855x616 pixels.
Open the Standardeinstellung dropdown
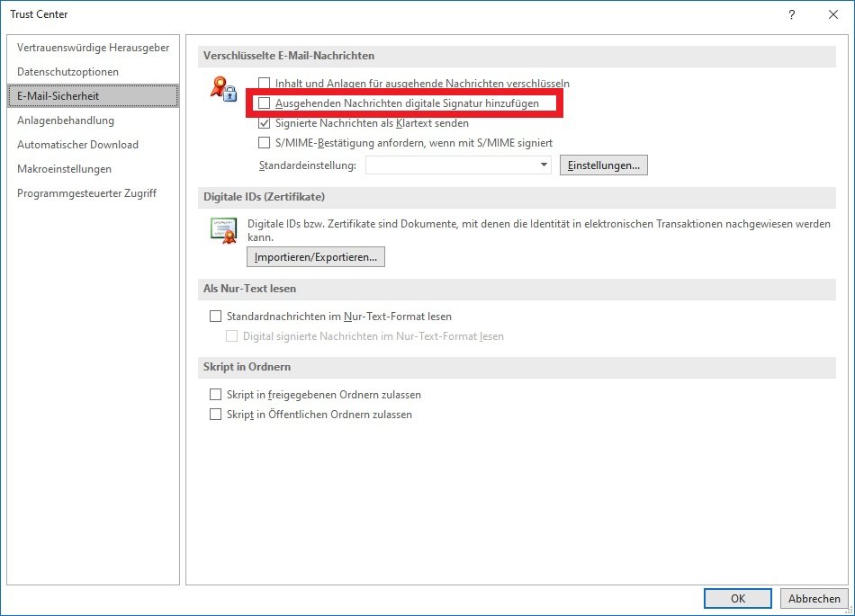click(x=459, y=165)
